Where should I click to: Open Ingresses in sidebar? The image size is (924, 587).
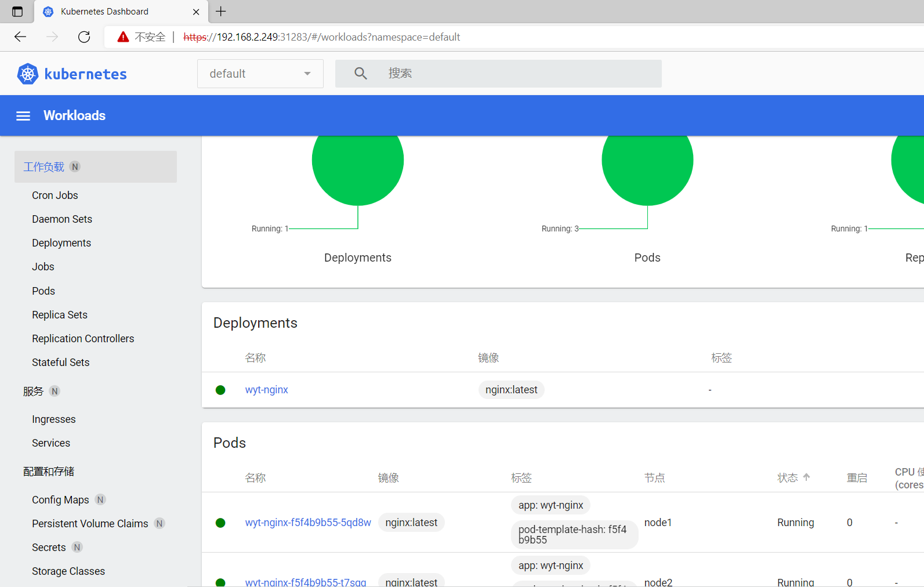pos(54,419)
